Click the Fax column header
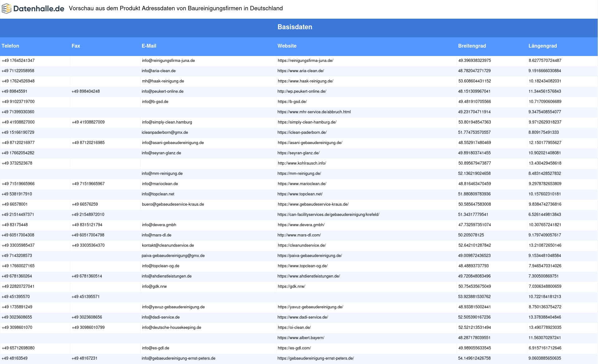The image size is (598, 364). (x=76, y=46)
